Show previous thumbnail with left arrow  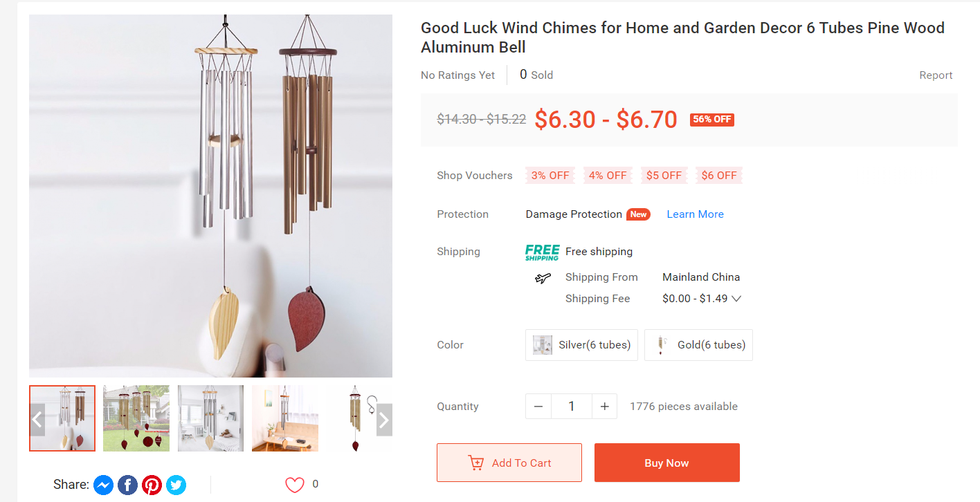click(37, 420)
